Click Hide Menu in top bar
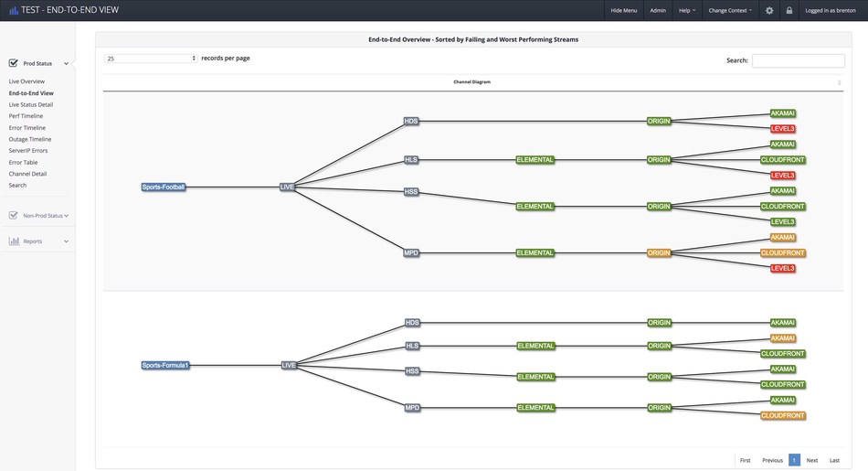Screen dimensions: 868x471 (x=623, y=10)
